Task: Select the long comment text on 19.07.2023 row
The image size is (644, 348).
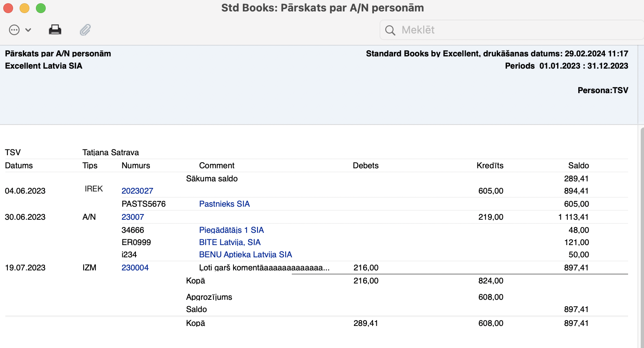Action: [264, 268]
